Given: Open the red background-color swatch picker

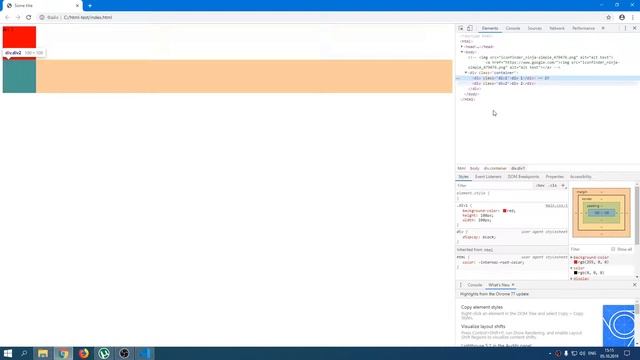Looking at the screenshot, I should point(504,211).
